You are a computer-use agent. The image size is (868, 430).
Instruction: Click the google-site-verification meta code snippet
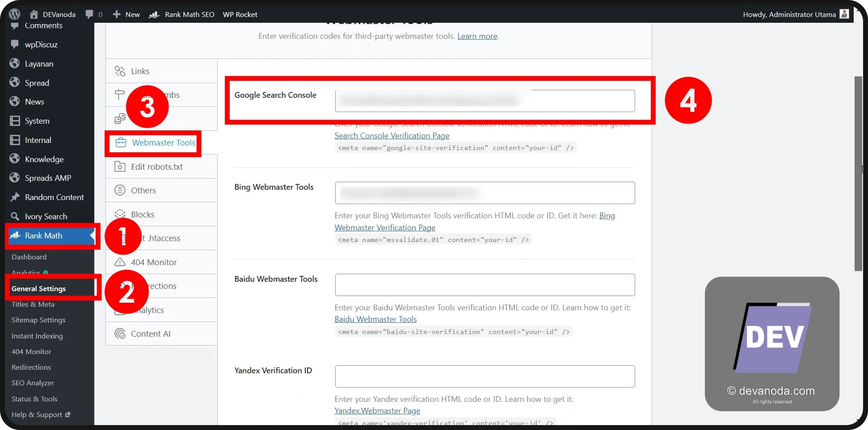tap(455, 148)
